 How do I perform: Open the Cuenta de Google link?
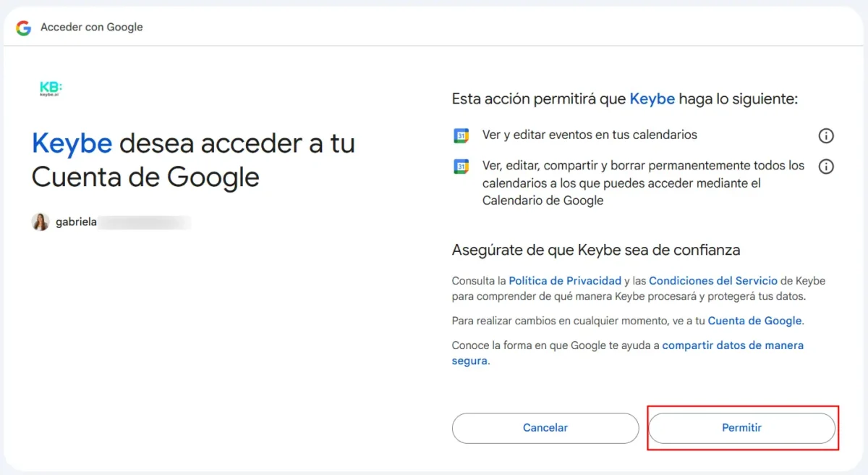click(754, 321)
